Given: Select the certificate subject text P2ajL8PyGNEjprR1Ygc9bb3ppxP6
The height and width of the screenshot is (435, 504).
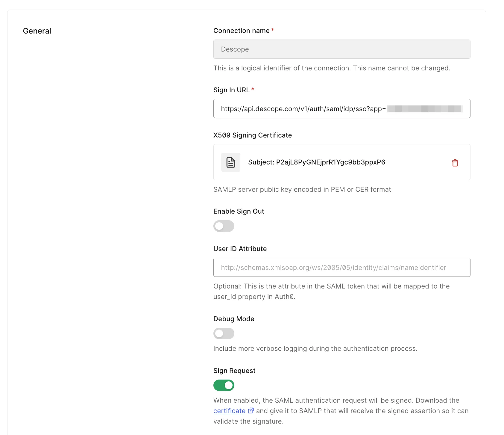Looking at the screenshot, I should click(x=316, y=162).
